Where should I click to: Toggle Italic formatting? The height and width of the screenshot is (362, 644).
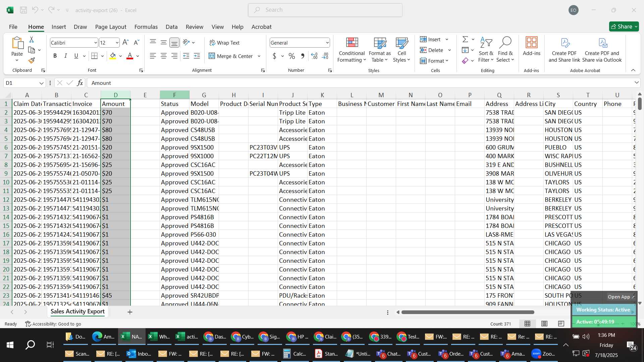click(66, 56)
